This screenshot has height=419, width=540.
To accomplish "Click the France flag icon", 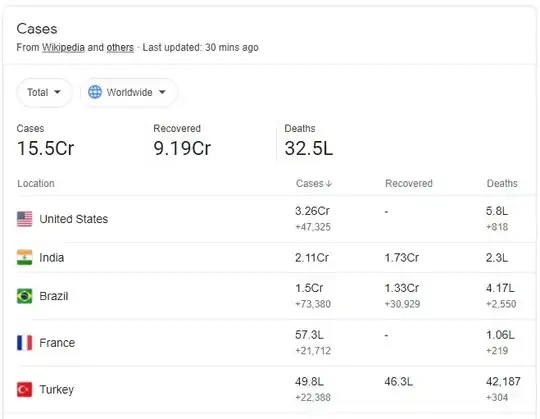I will [x=24, y=343].
